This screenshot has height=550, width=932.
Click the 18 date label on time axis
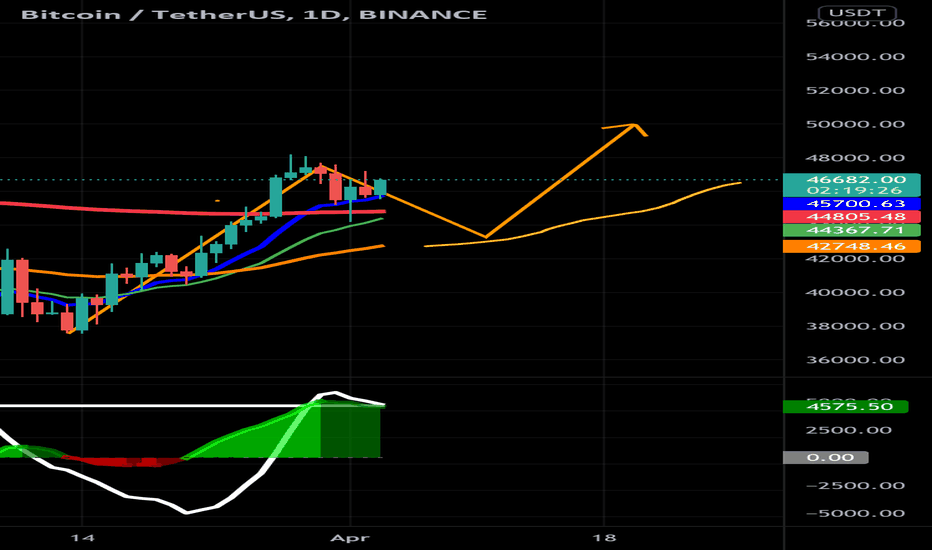[604, 538]
